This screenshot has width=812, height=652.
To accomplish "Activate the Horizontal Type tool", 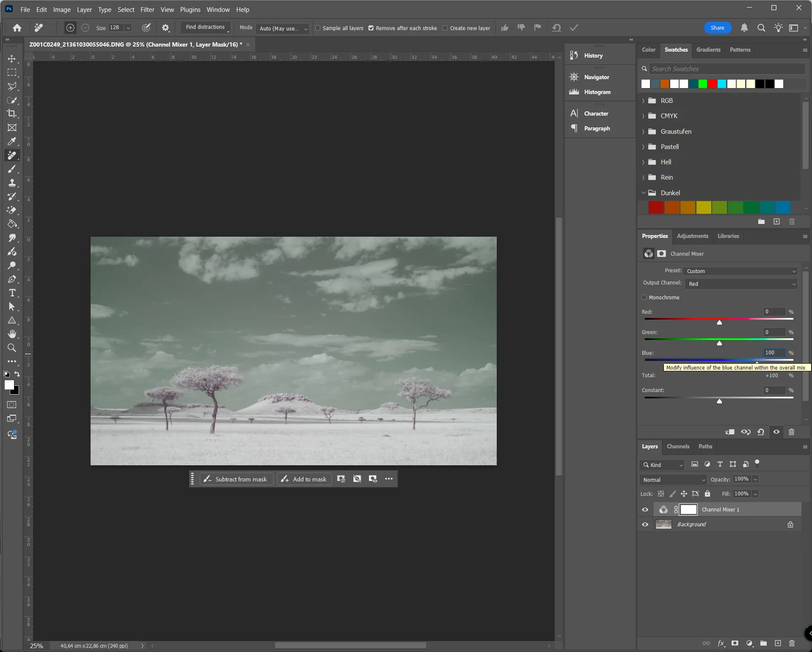I will pyautogui.click(x=12, y=293).
